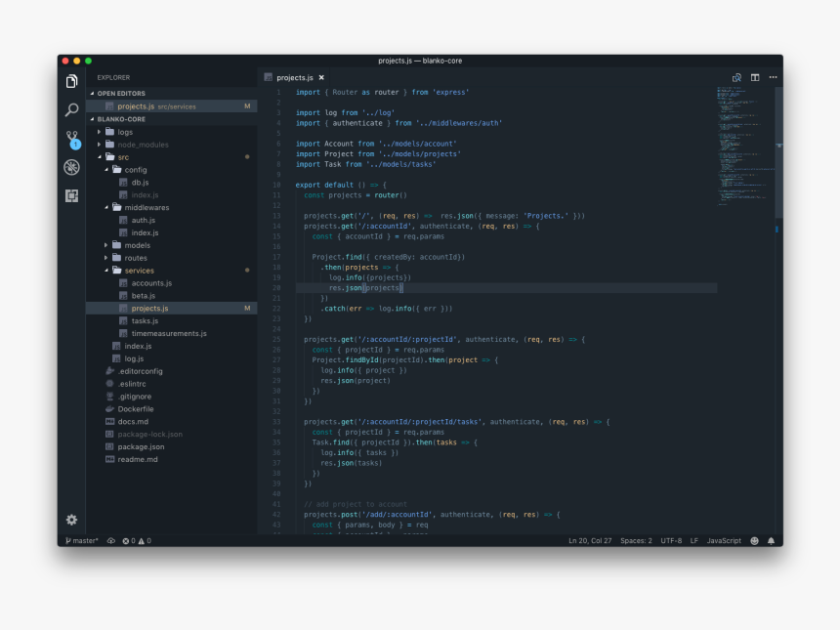Viewport: 840px width, 630px height.
Task: Click the EXPLORER panel title
Action: [x=113, y=78]
